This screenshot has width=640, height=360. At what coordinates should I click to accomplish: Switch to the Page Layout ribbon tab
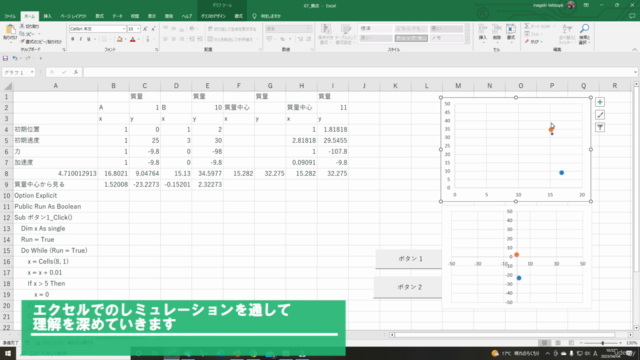73,16
